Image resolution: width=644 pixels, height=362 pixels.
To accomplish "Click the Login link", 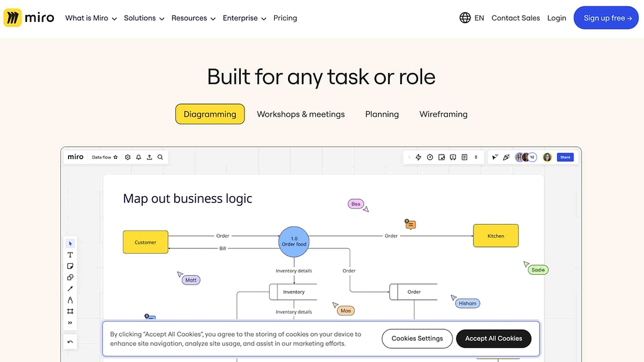I will [557, 18].
